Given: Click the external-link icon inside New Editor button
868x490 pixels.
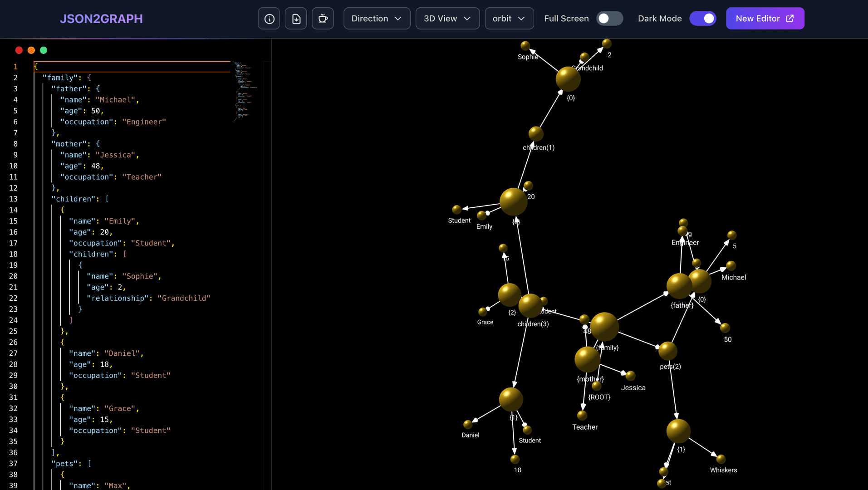Looking at the screenshot, I should click(790, 18).
